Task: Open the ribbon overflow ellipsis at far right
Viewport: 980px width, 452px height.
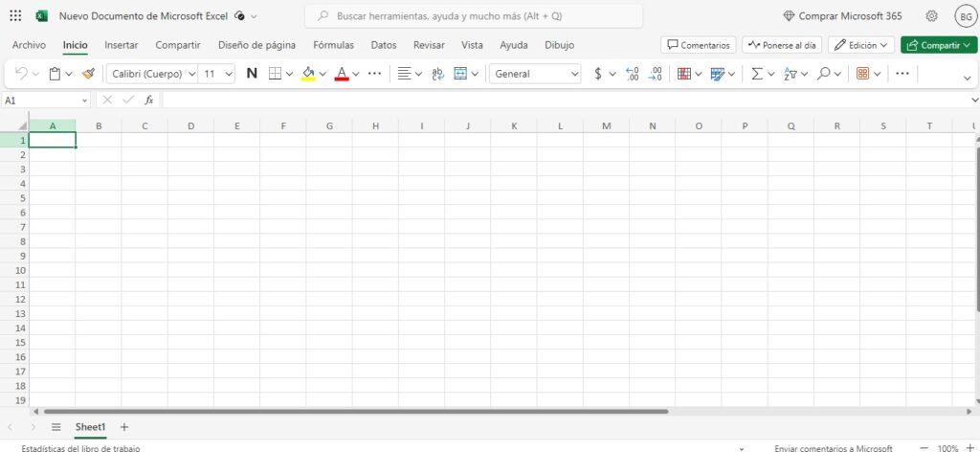Action: [x=902, y=74]
